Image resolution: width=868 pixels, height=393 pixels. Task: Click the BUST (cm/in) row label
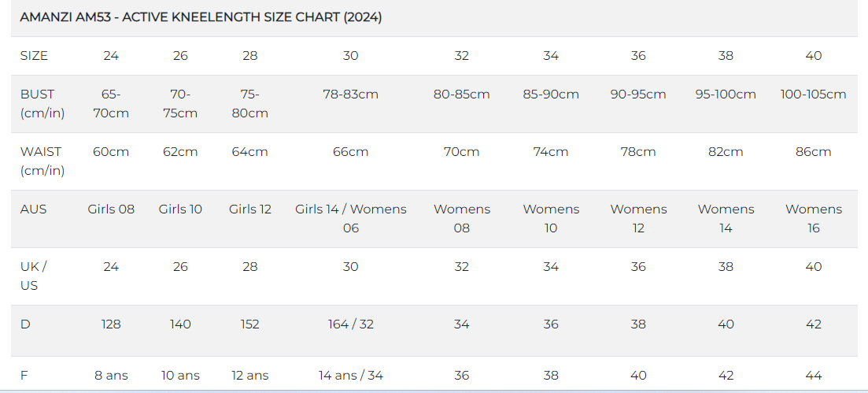[x=42, y=104]
